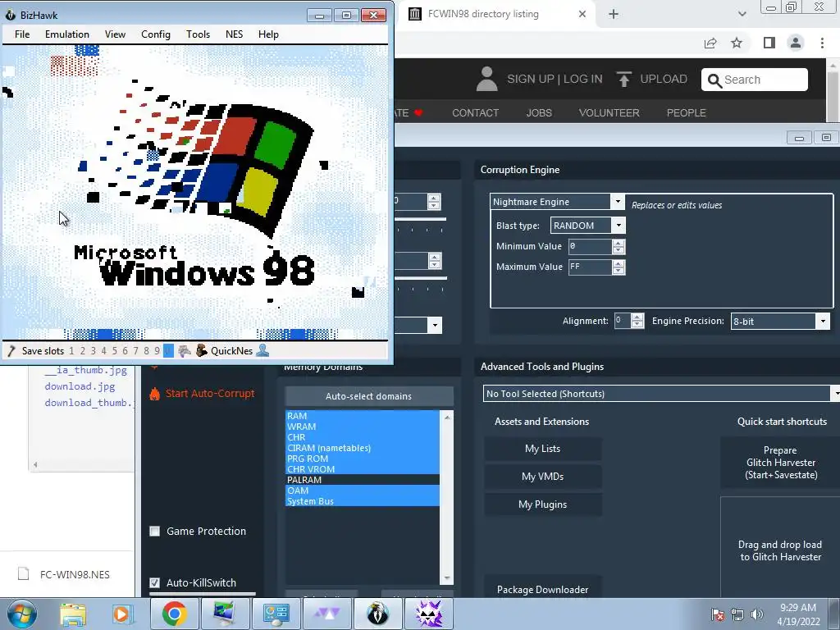This screenshot has height=630, width=840.
Task: Click the controller icon in BizHawk status bar
Action: (x=185, y=351)
